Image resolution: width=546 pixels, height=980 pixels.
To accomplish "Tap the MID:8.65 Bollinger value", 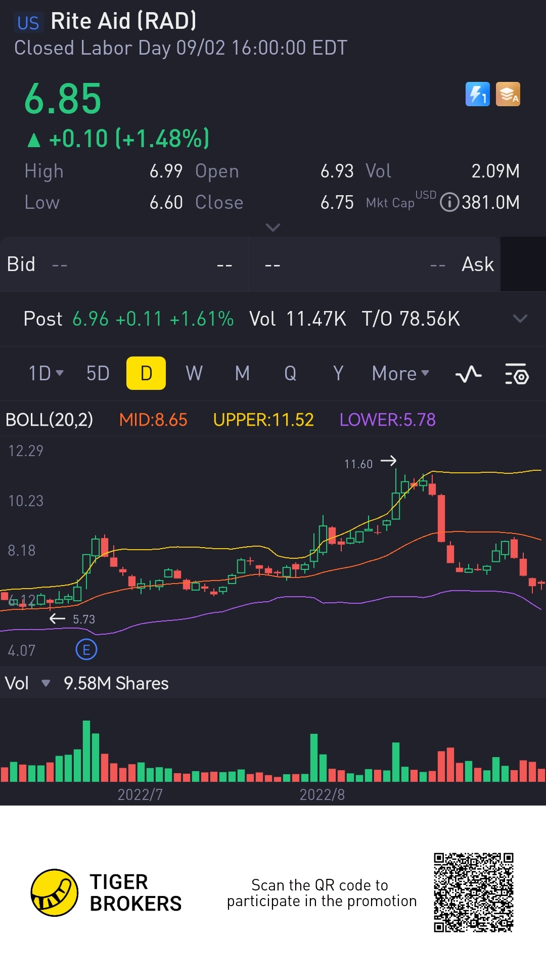I will (x=153, y=420).
